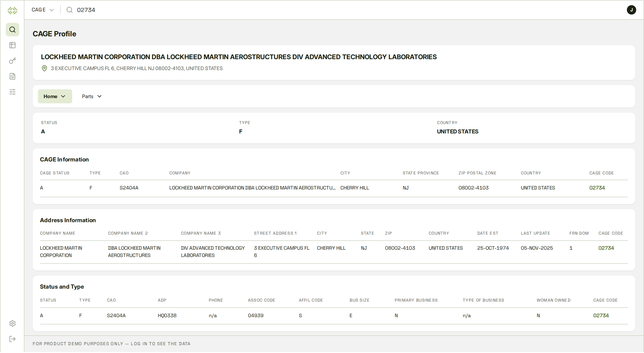
Task: Click the WOMAN OWNED column header
Action: 554,300
